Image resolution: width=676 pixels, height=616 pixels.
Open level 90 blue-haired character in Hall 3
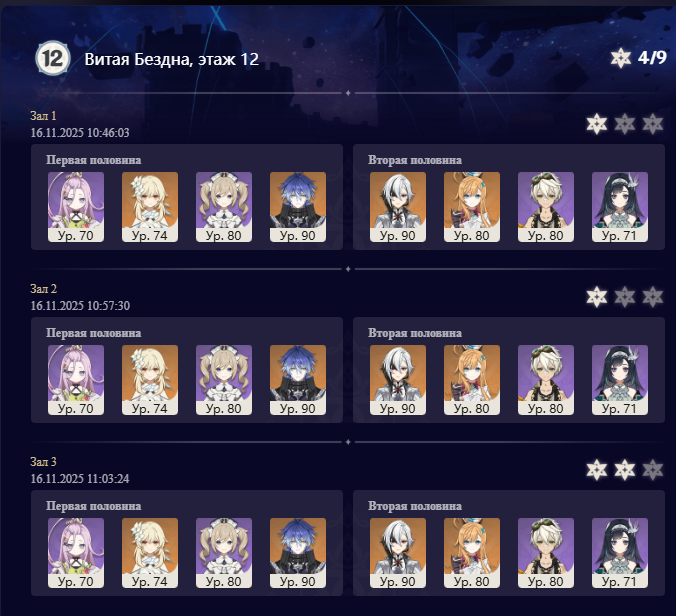298,553
